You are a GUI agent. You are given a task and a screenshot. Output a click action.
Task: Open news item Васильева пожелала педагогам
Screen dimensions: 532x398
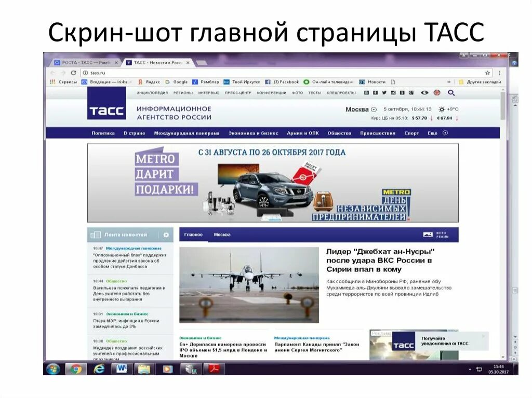tap(129, 294)
